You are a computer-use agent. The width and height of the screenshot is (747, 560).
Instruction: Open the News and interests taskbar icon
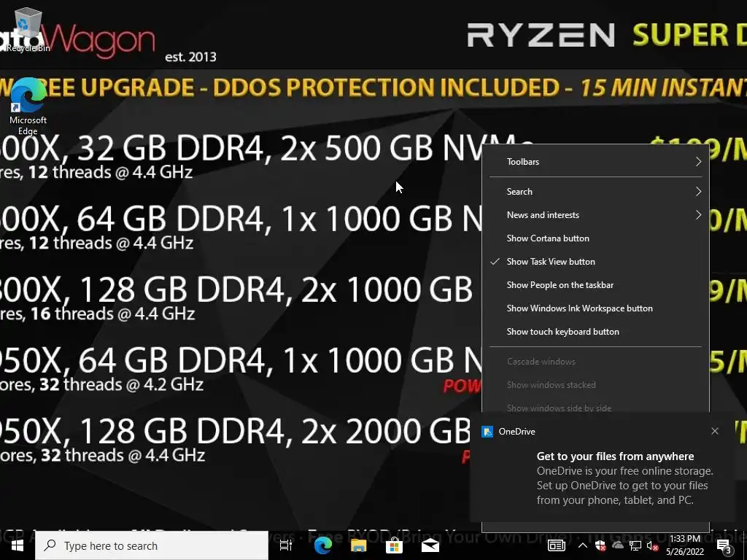556,545
